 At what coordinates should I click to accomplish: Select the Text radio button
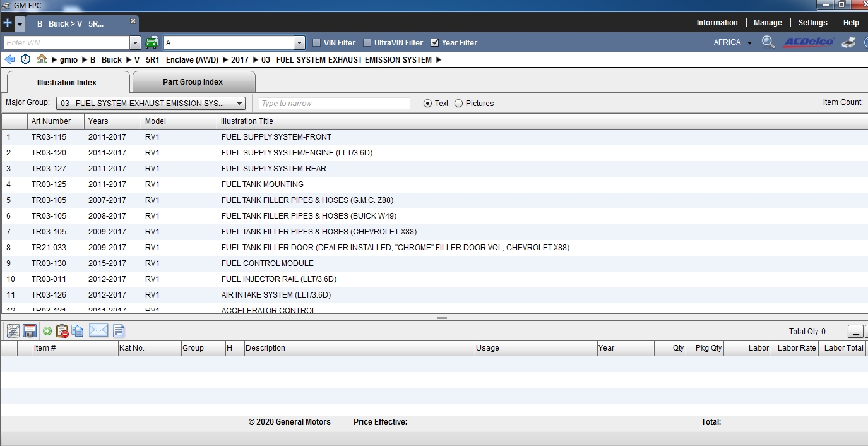[428, 103]
